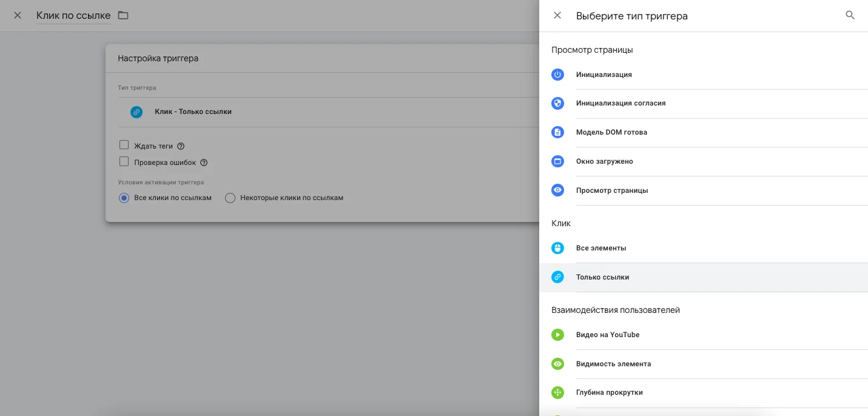Pick "Окно загружено" from trigger list
This screenshot has width=868, height=416.
coord(604,161)
